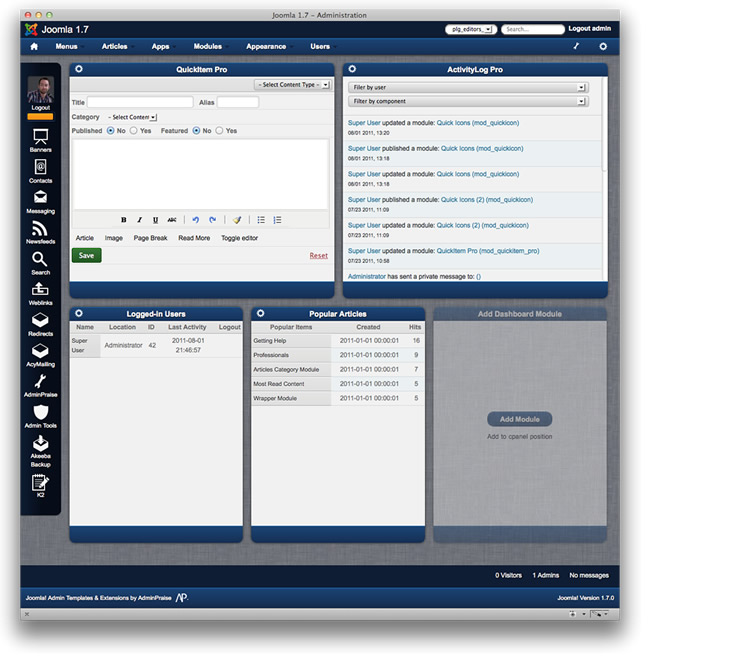This screenshot has width=750, height=656.
Task: Open the Articles menu
Action: coord(114,46)
